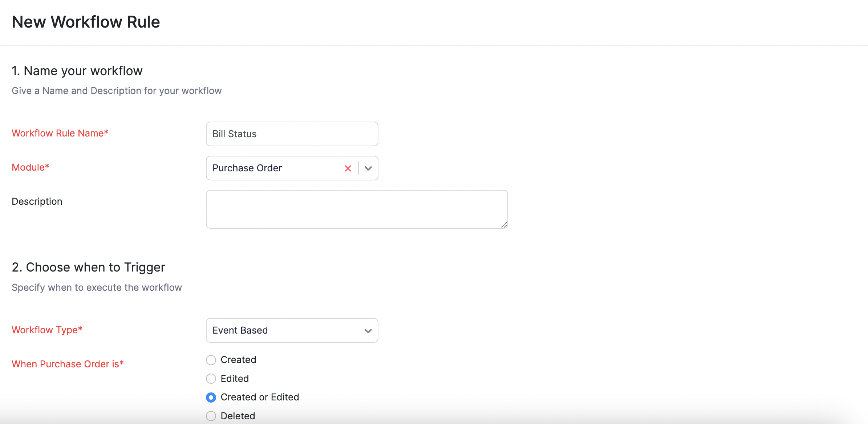Select the Deleted radio option
868x424 pixels.
[x=211, y=416]
